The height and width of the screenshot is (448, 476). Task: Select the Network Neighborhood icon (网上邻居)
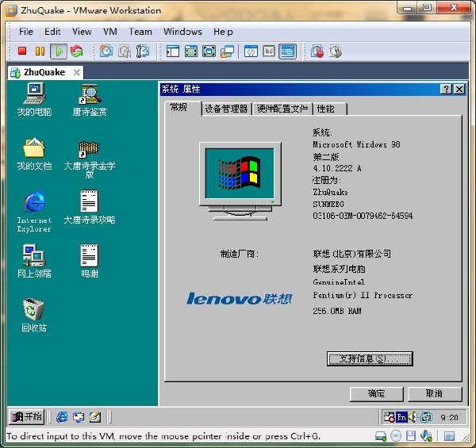pyautogui.click(x=34, y=261)
